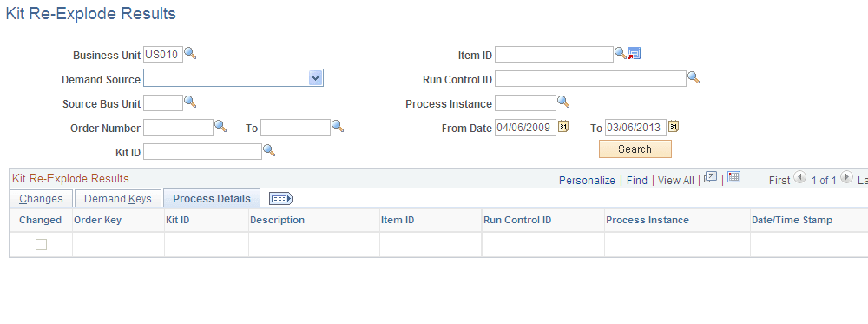Open Item Search Criteria icon beside Item ID
This screenshot has width=868, height=324.
point(635,54)
